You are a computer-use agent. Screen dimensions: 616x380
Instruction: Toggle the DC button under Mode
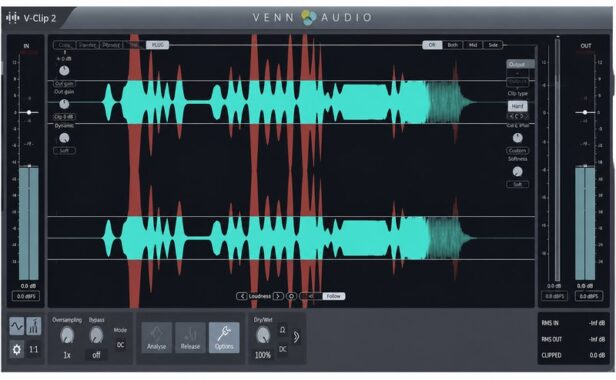[121, 345]
